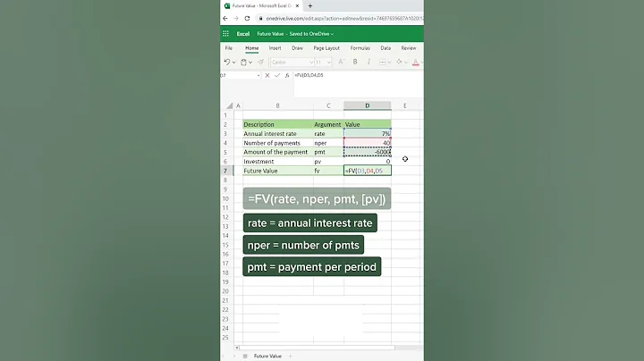Image resolution: width=644 pixels, height=361 pixels.
Task: Click the Paste clipboard icon
Action: [243, 62]
